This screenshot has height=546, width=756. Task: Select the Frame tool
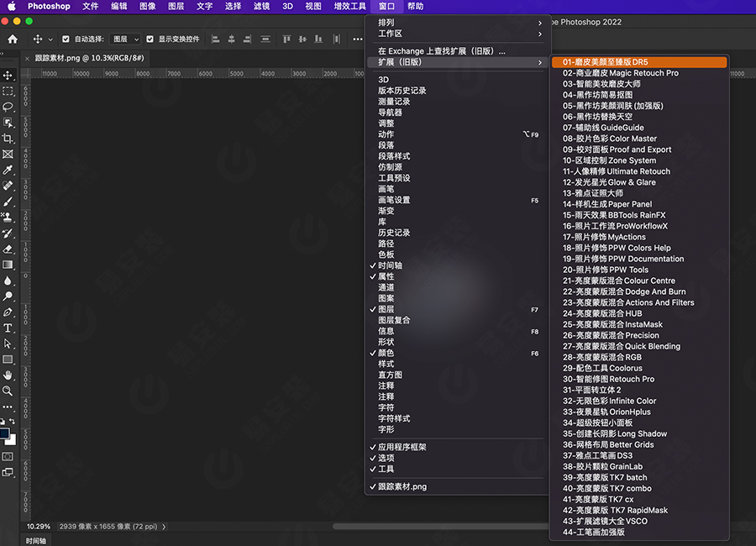point(8,155)
